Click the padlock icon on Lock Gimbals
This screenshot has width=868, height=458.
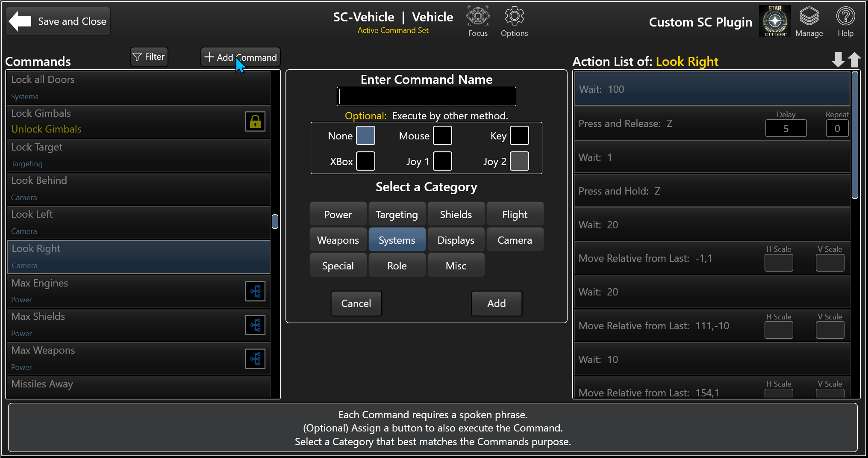coord(255,121)
